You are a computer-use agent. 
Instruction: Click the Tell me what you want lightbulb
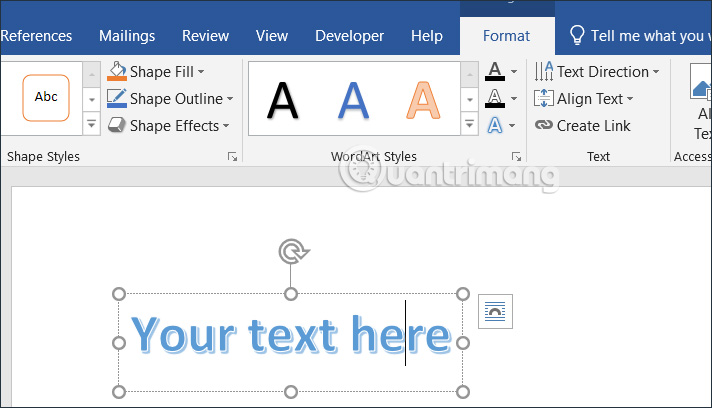(577, 35)
